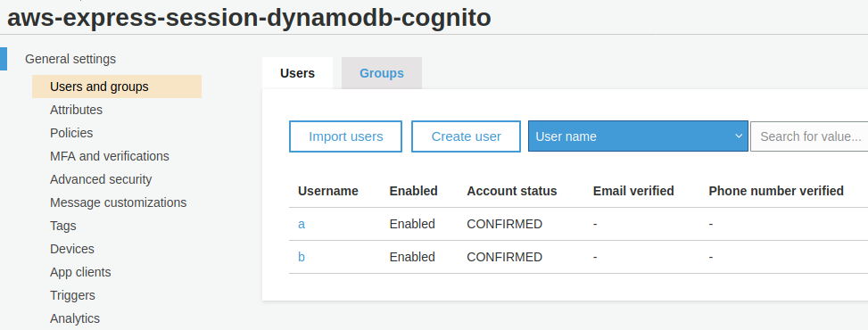Click Enabled value in user b row
This screenshot has height=330, width=868.
[x=412, y=257]
